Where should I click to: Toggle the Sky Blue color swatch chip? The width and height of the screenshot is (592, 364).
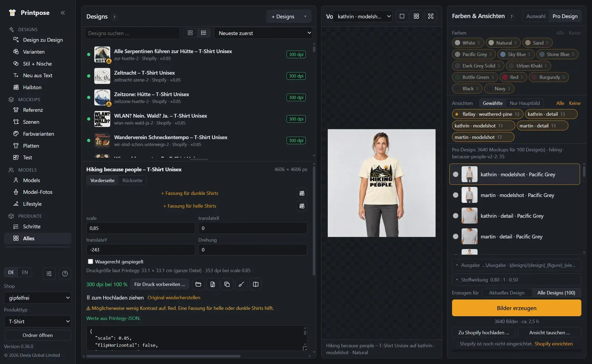pyautogui.click(x=516, y=54)
